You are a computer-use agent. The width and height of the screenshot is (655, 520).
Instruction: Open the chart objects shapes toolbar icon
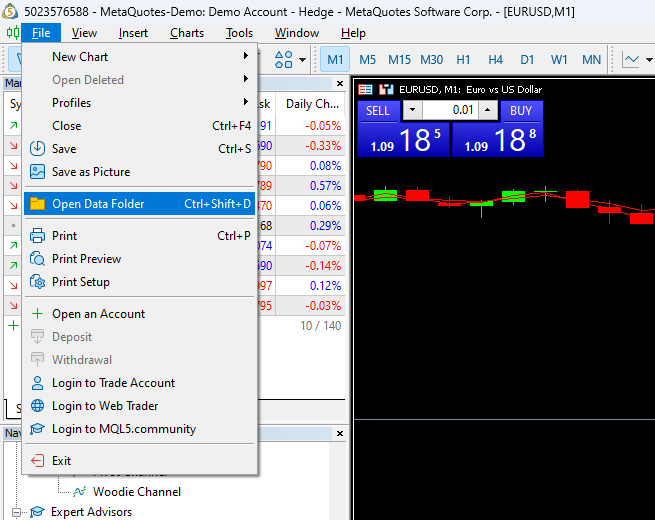click(284, 59)
